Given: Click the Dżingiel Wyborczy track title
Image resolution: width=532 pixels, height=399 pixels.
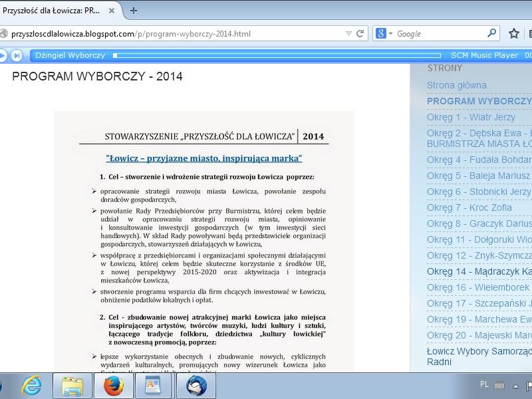Looking at the screenshot, I should (x=70, y=55).
